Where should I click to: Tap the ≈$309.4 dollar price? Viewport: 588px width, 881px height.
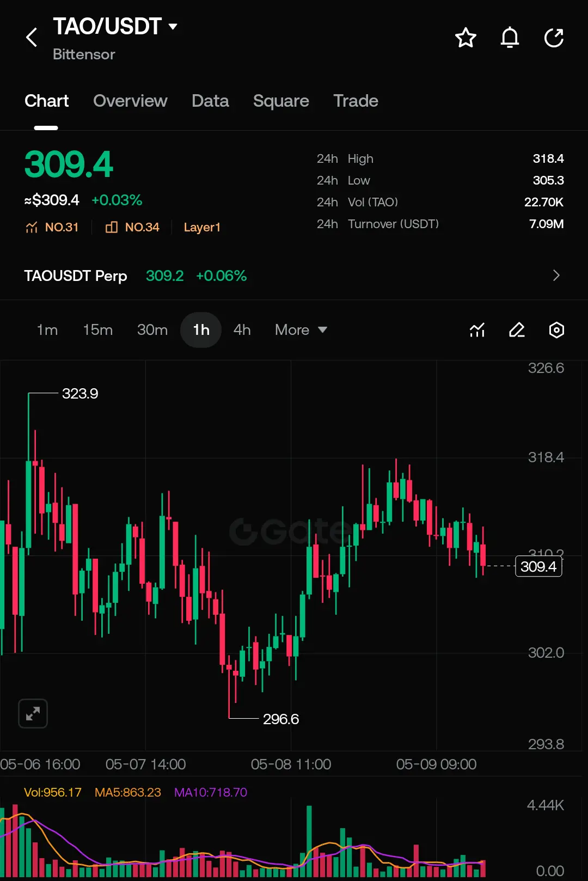pos(52,200)
